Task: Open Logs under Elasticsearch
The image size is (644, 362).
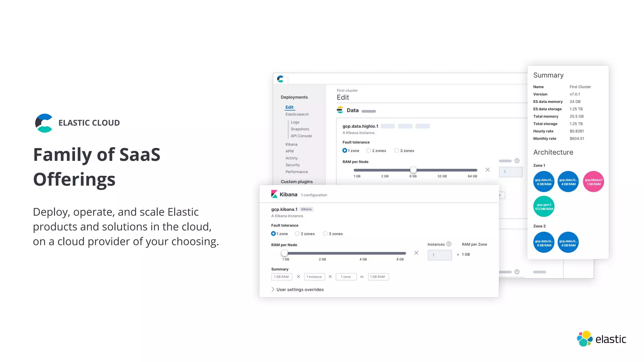Action: pos(295,122)
